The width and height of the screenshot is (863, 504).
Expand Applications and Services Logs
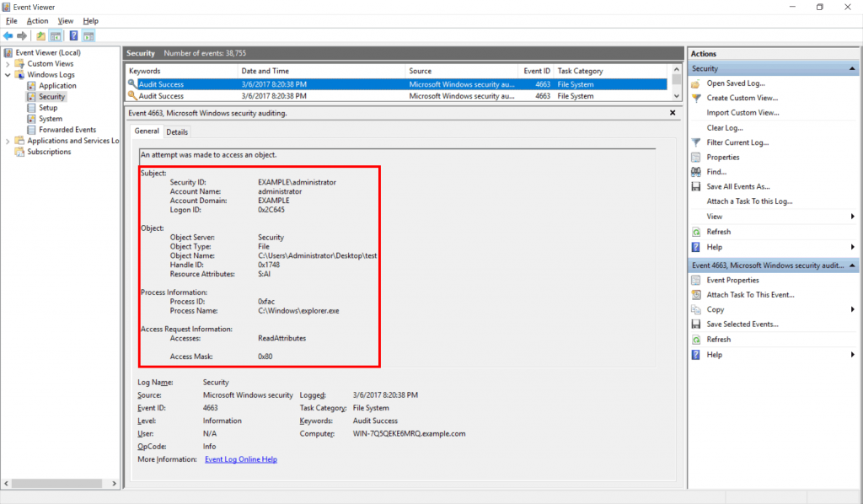(x=7, y=140)
